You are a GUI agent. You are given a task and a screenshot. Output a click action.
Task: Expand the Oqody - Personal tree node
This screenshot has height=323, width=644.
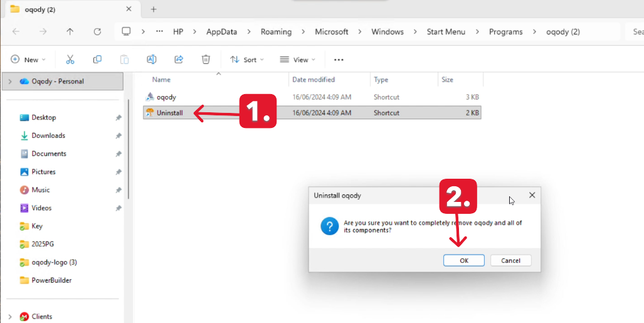(x=10, y=82)
